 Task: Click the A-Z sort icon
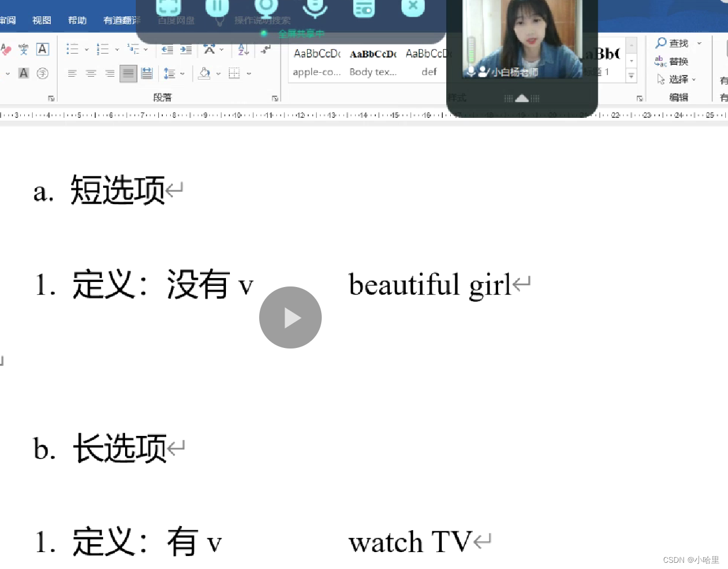pos(243,50)
